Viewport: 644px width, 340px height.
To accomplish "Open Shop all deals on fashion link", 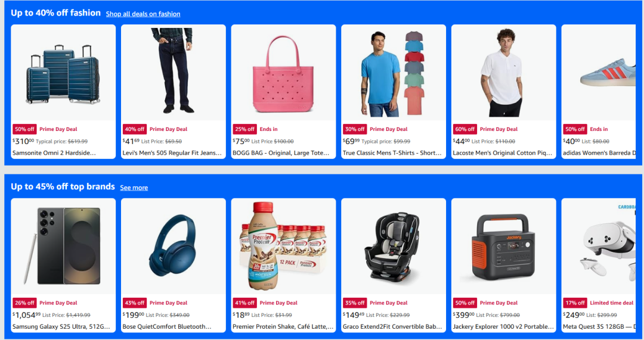I will pyautogui.click(x=143, y=14).
